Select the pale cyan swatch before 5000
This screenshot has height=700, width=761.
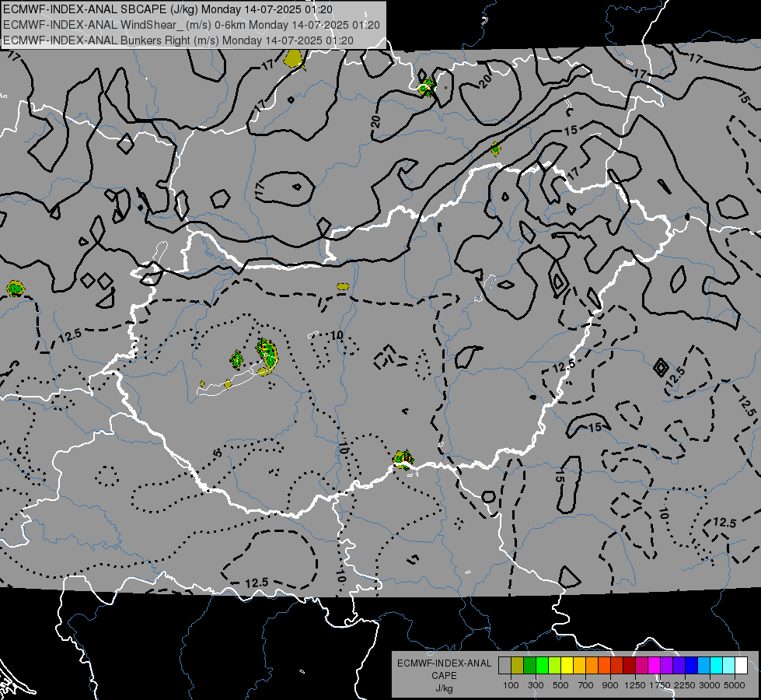[729, 666]
